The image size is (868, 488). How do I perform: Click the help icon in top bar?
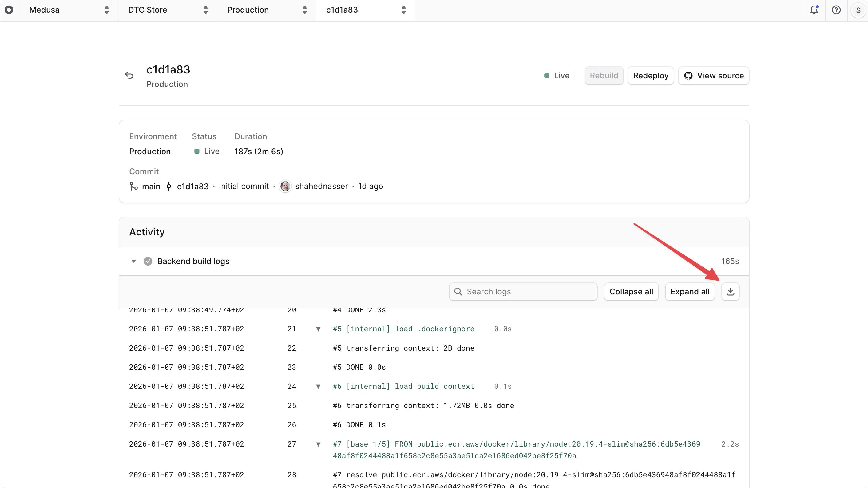[837, 10]
